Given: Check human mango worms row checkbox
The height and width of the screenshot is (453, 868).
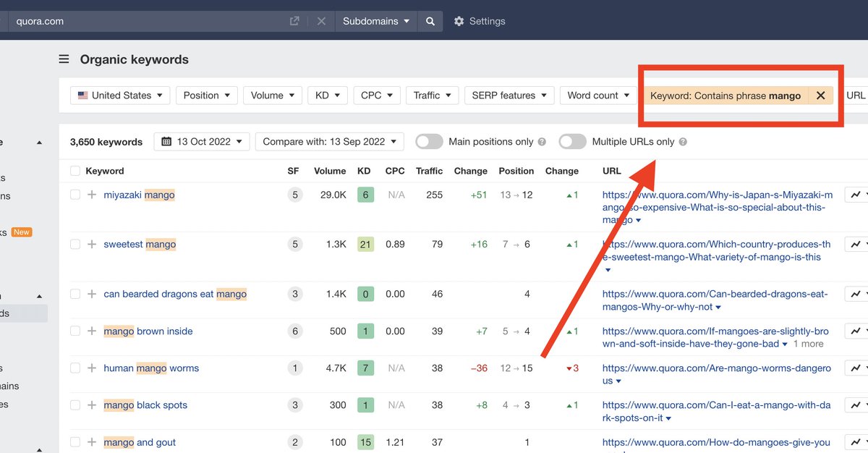Looking at the screenshot, I should [75, 368].
